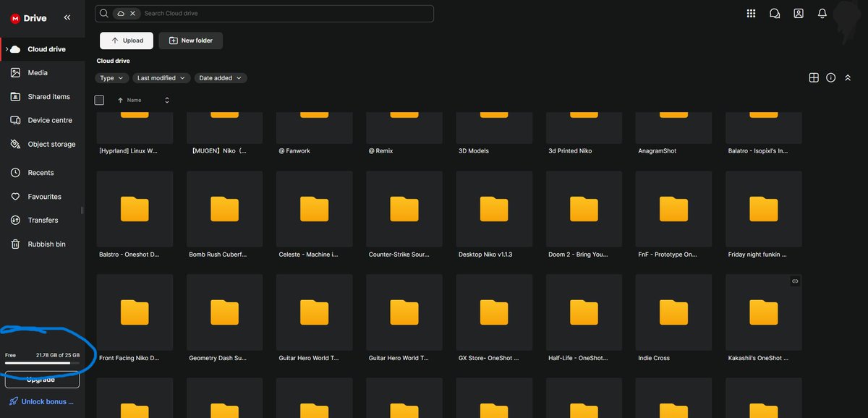Click the 'Balatro - Isopixl's In...' folder name

757,151
